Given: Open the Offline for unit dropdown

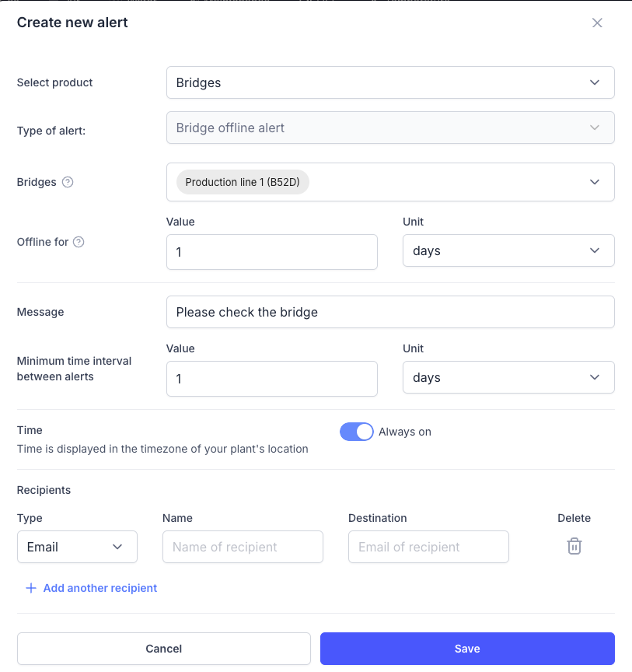Looking at the screenshot, I should pyautogui.click(x=508, y=251).
